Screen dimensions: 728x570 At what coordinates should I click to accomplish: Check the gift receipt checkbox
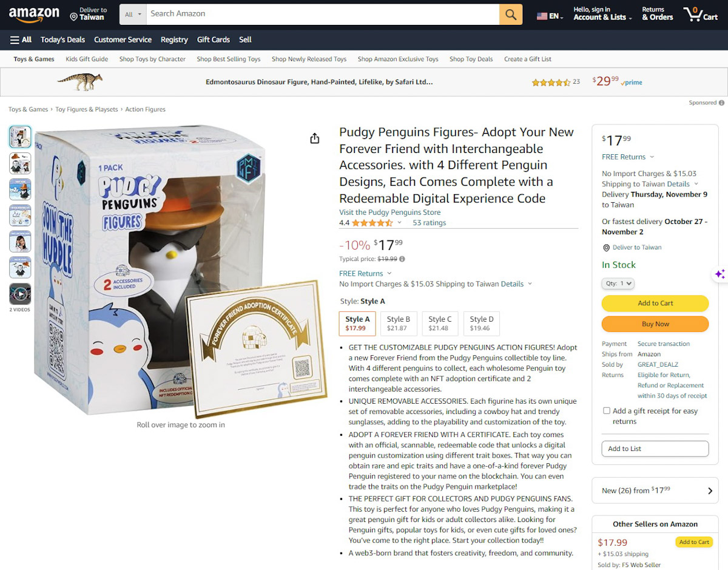(606, 411)
